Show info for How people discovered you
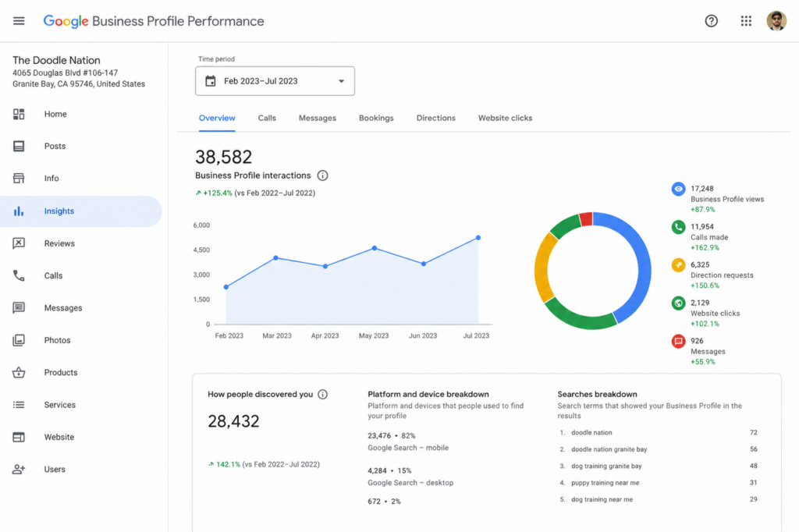This screenshot has height=532, width=799. (x=322, y=395)
